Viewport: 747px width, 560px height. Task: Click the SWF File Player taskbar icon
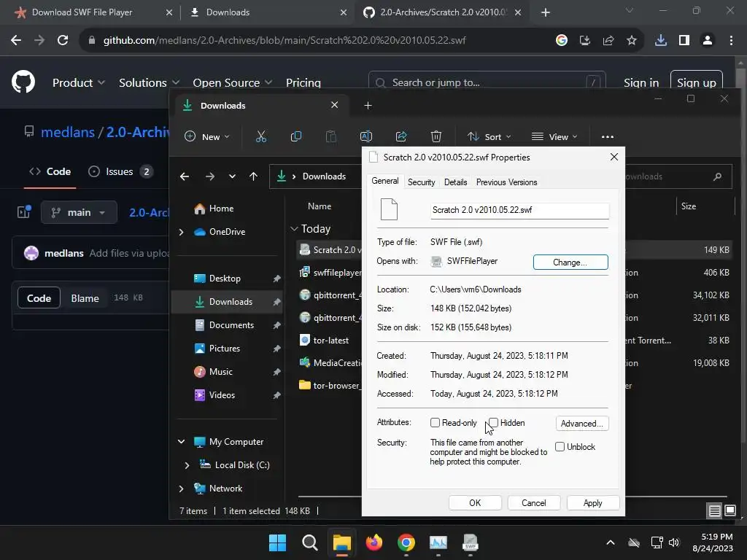click(x=471, y=542)
